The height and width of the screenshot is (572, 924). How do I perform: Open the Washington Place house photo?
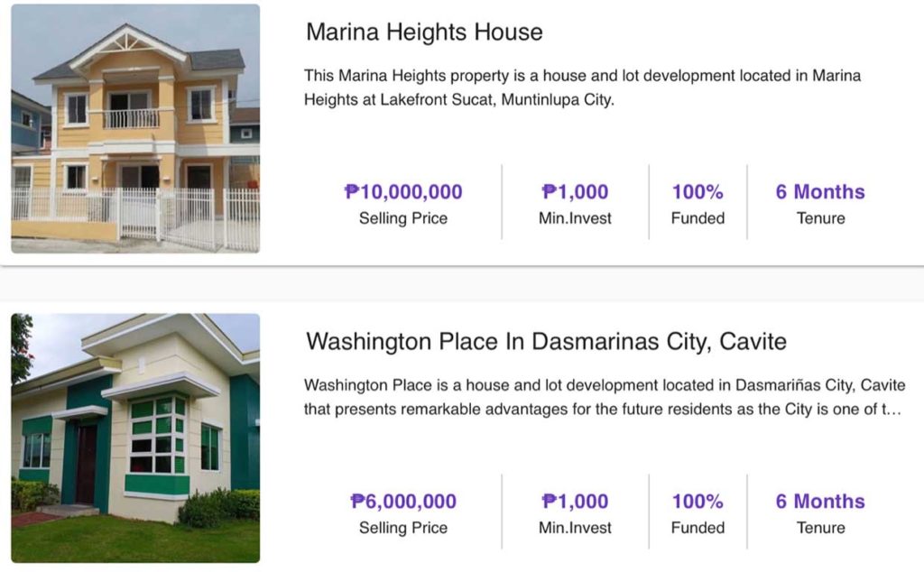[x=135, y=438]
